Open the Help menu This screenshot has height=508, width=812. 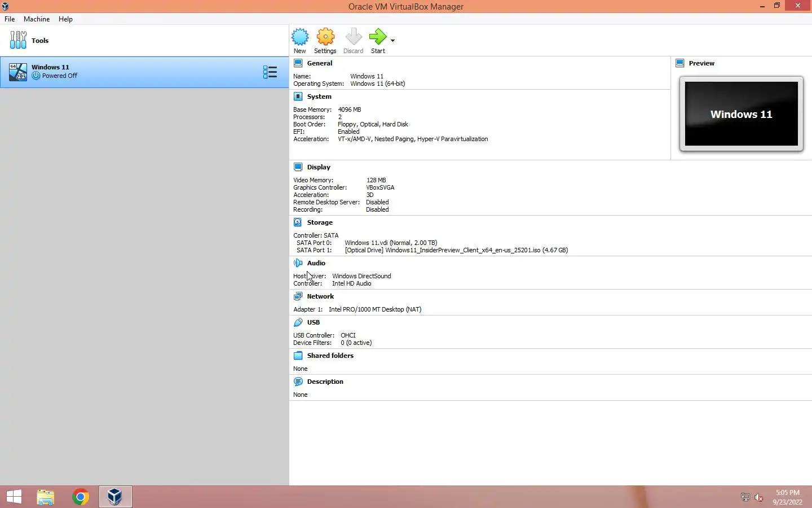[65, 19]
